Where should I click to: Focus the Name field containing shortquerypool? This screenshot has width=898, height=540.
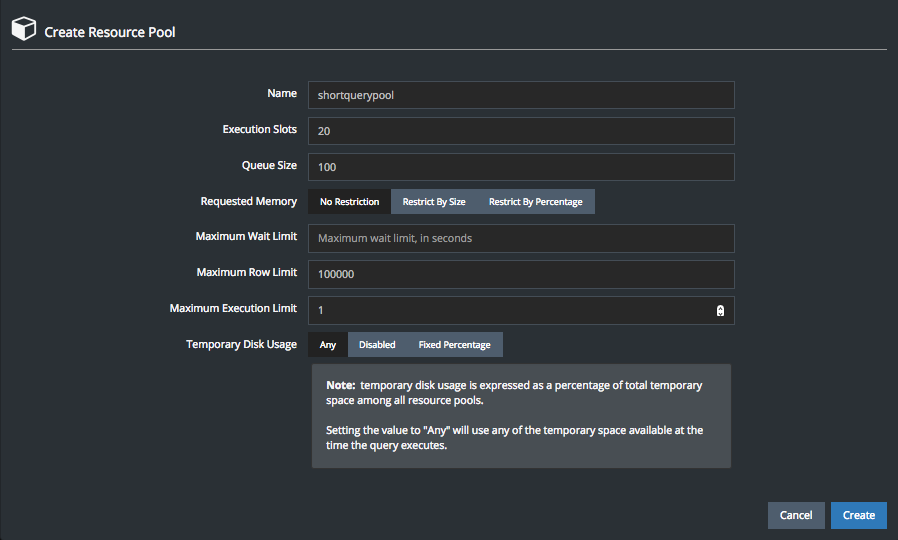520,95
